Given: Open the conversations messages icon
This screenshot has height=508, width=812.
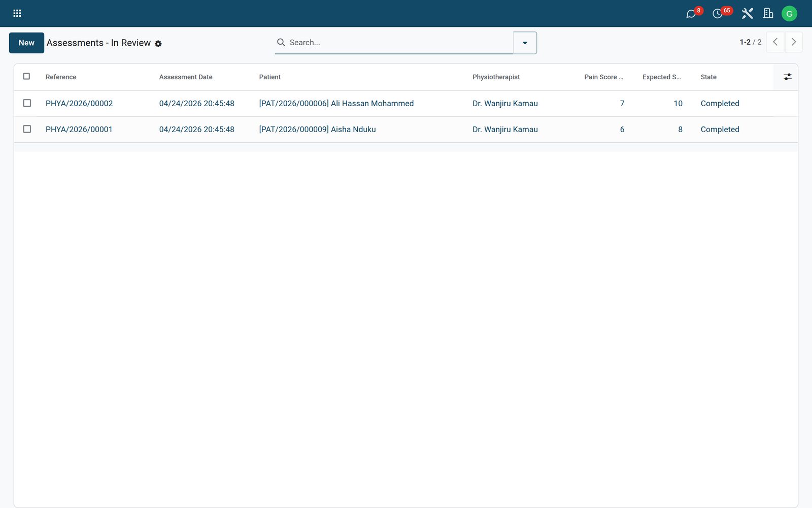Looking at the screenshot, I should tap(691, 14).
